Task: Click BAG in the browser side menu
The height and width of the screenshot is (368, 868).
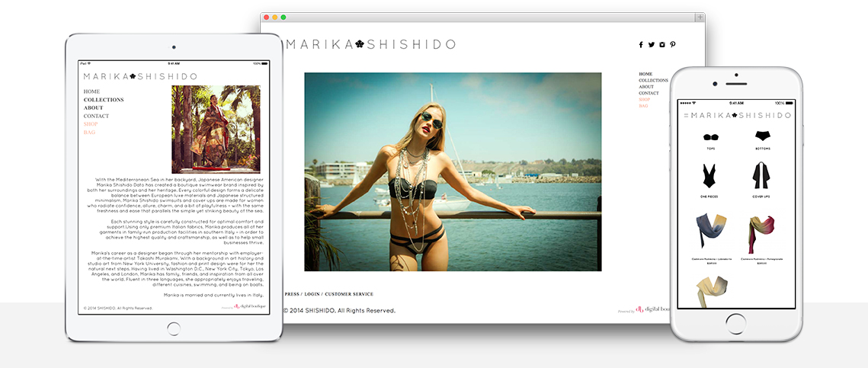Action: pyautogui.click(x=643, y=106)
